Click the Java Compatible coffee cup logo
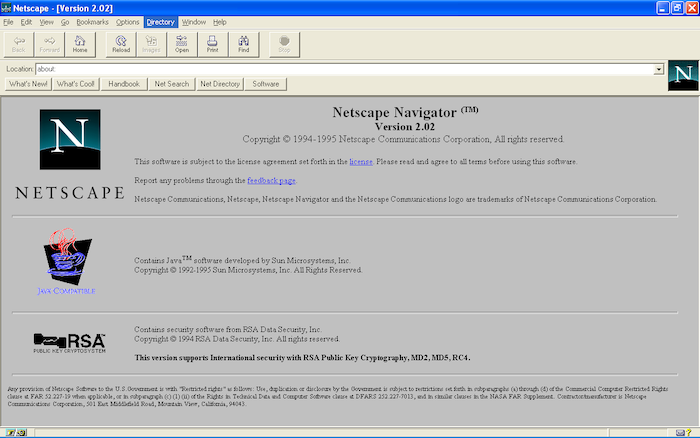The image size is (700, 438). click(x=67, y=261)
